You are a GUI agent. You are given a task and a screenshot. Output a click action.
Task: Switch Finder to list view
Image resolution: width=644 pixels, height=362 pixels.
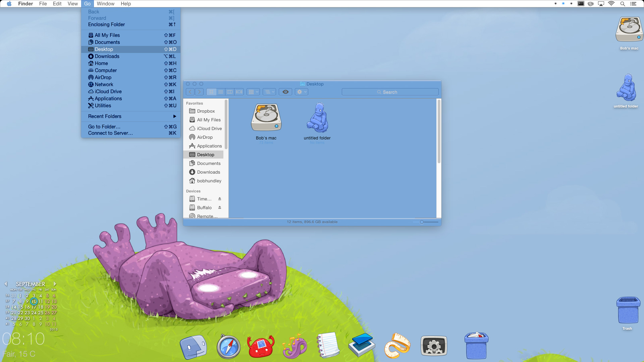(220, 92)
